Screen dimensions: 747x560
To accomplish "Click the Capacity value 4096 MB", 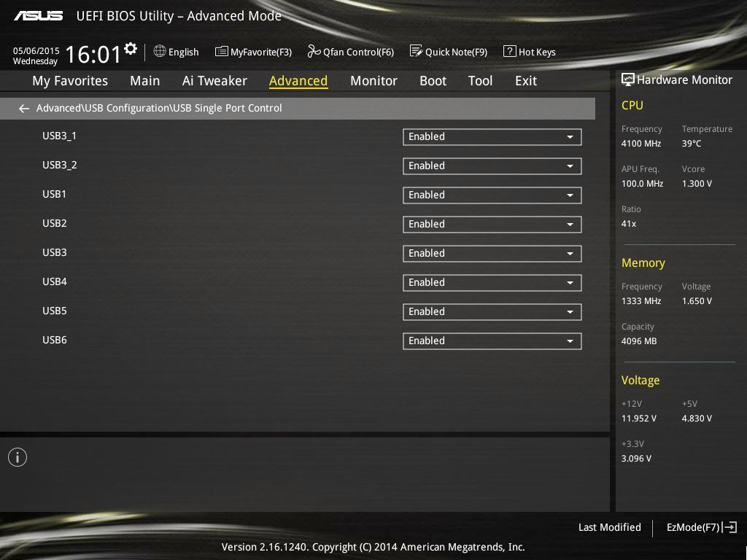I will tap(639, 341).
